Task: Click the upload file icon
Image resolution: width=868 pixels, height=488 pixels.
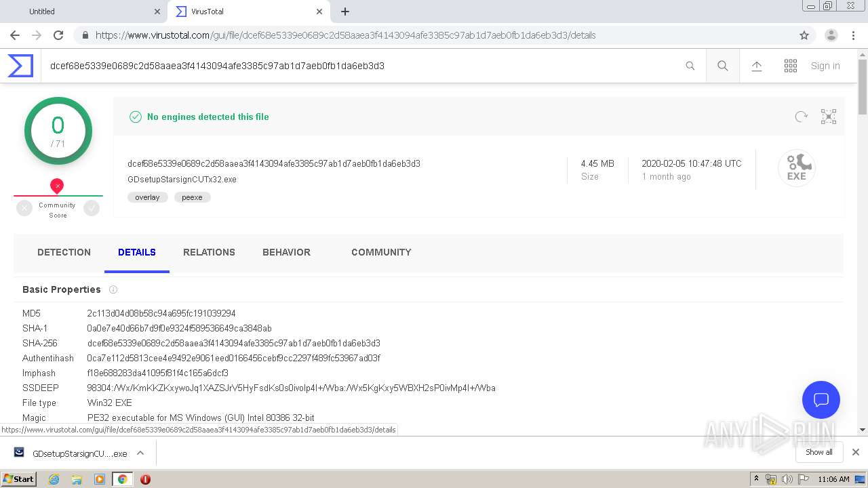Action: click(757, 66)
